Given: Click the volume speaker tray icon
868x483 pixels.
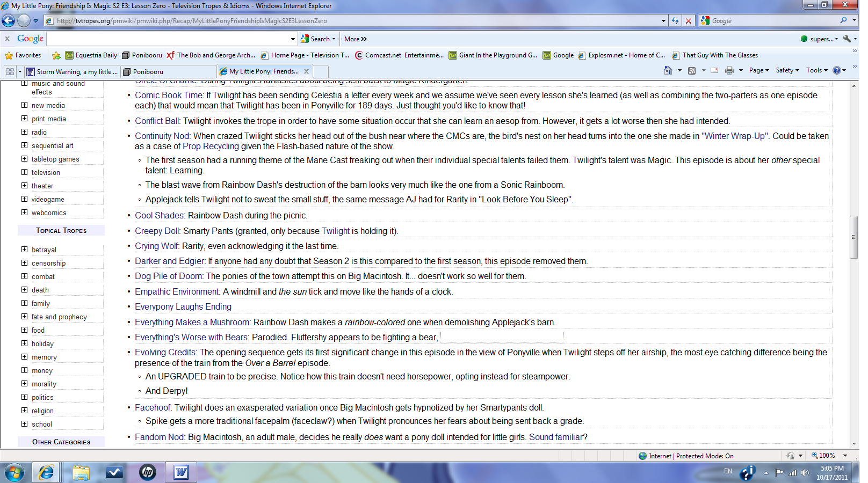Looking at the screenshot, I should coord(805,473).
